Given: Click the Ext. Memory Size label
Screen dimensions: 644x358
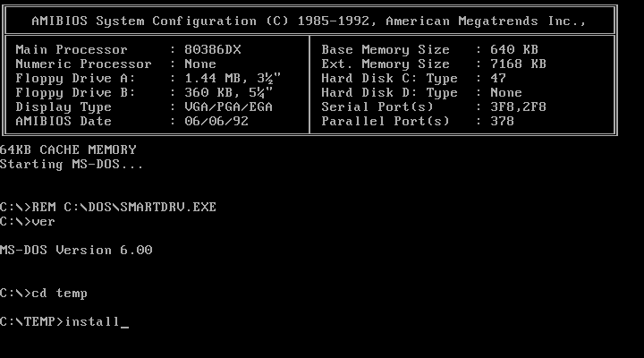Looking at the screenshot, I should (x=386, y=64).
